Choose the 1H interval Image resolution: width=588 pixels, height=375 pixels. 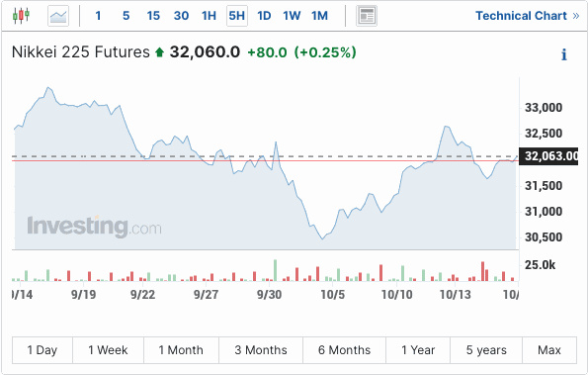tap(209, 16)
